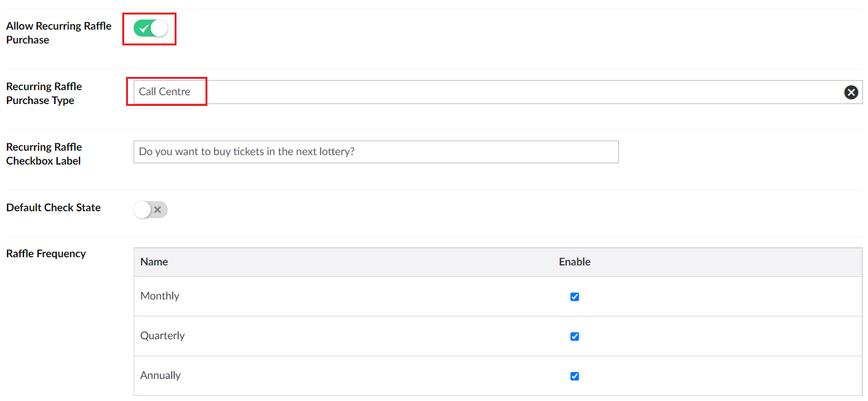Click the Raffle Frequency label
The image size is (868, 401).
click(x=46, y=253)
